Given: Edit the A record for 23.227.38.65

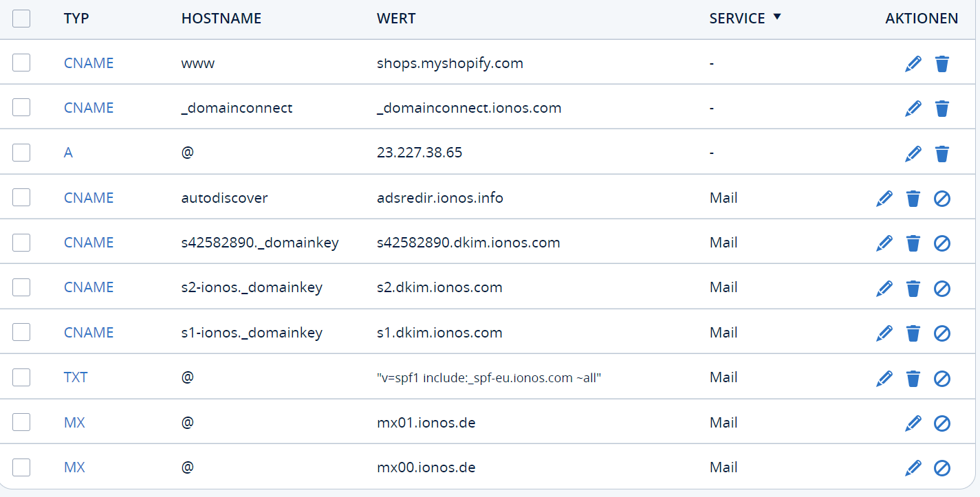Looking at the screenshot, I should [913, 153].
